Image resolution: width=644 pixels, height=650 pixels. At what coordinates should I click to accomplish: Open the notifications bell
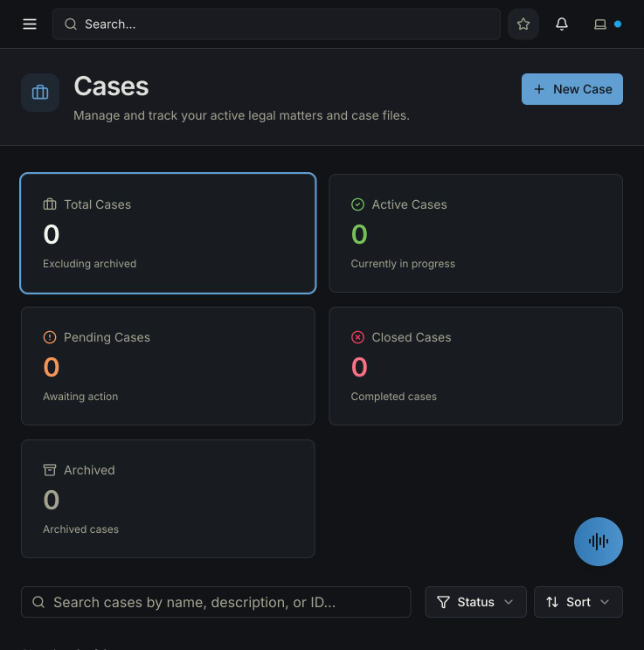point(562,24)
